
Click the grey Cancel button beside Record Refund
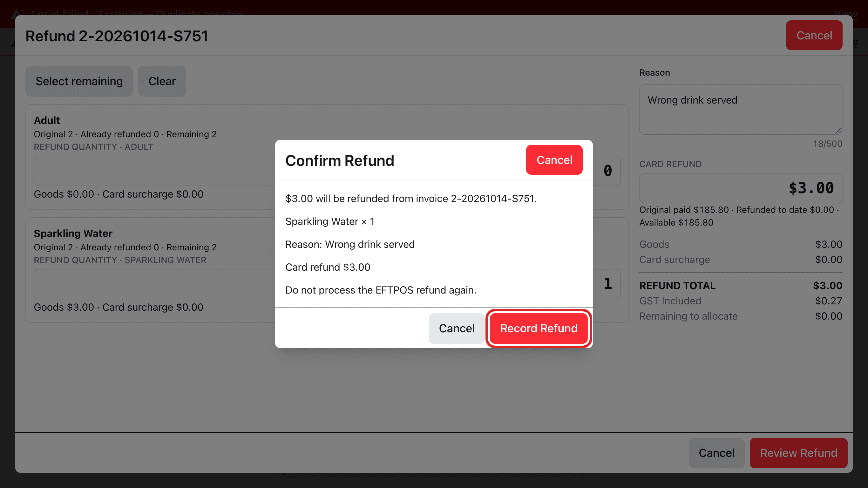pos(457,328)
